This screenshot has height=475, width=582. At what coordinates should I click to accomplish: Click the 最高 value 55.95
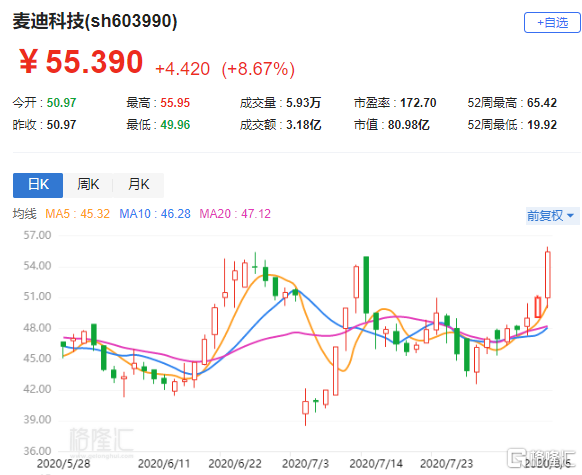(175, 103)
